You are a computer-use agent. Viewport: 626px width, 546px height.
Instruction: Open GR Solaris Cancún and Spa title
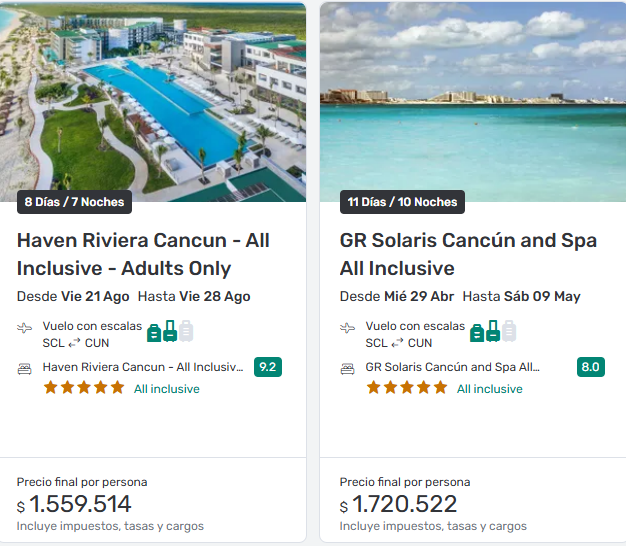pos(468,254)
